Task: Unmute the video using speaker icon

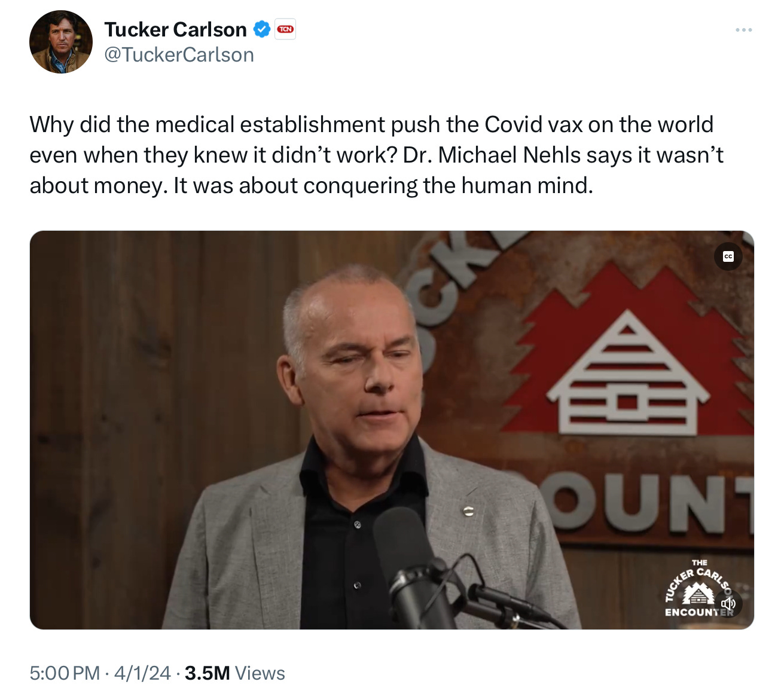Action: 729,604
